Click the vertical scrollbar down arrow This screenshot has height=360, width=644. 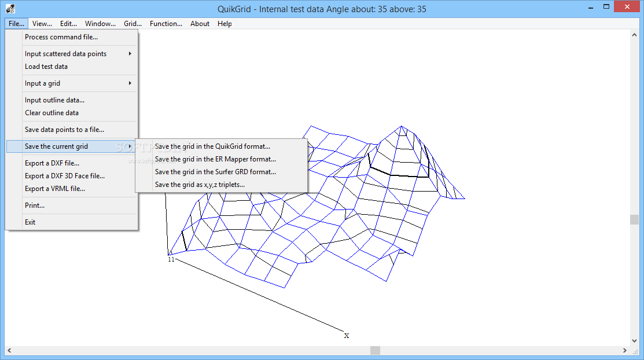tap(634, 341)
